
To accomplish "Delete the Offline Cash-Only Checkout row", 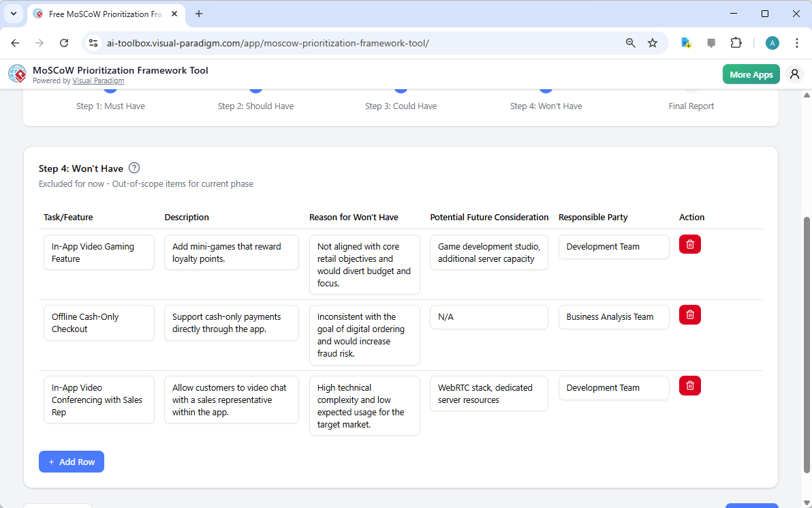I will (x=689, y=314).
